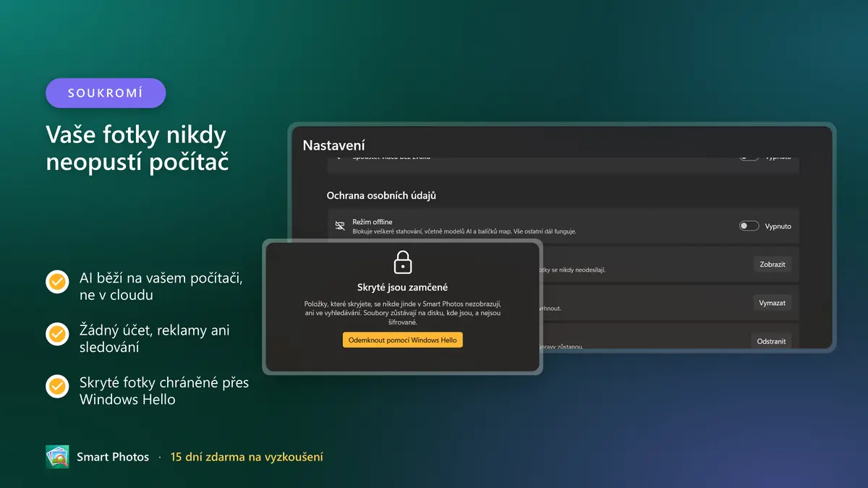Click the 'Žádný účet, reklamy ani sledování' text
This screenshot has height=488, width=868.
coord(155,338)
